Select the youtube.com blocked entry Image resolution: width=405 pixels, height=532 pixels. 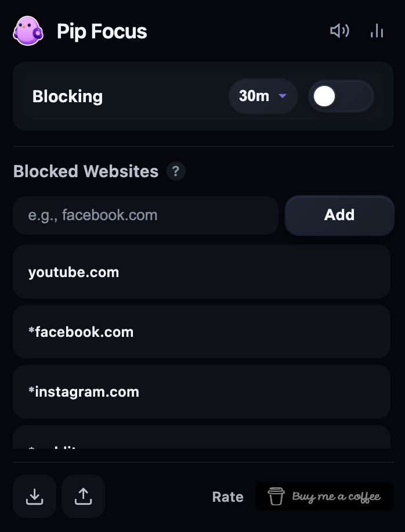[x=201, y=272]
